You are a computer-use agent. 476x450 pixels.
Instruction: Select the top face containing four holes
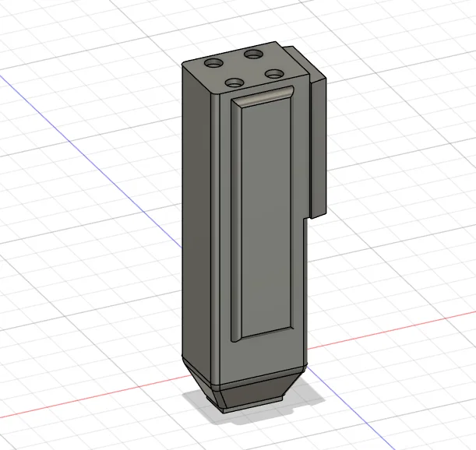point(246,69)
